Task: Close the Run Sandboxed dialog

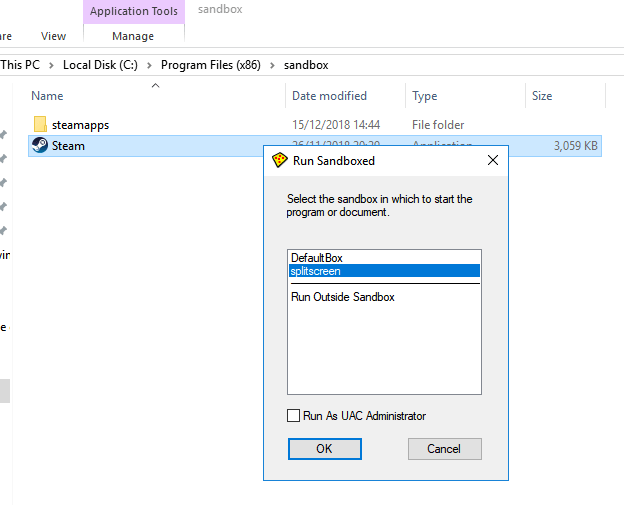Action: coord(492,160)
